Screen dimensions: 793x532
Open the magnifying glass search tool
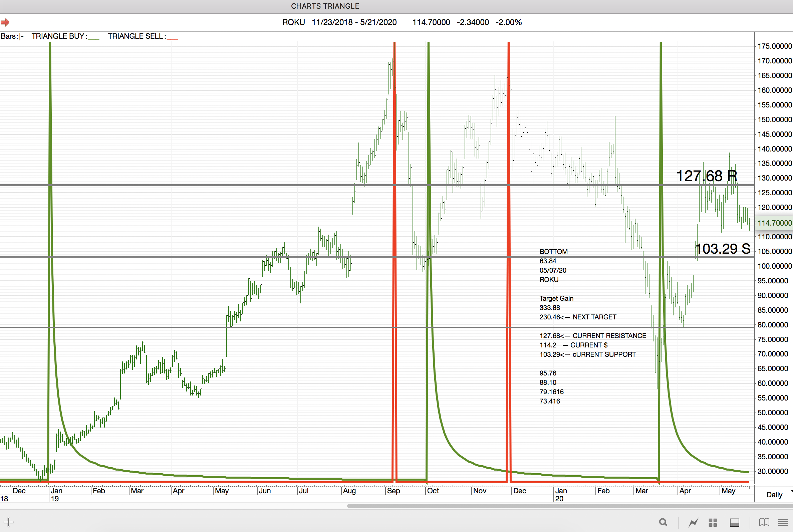tap(663, 522)
